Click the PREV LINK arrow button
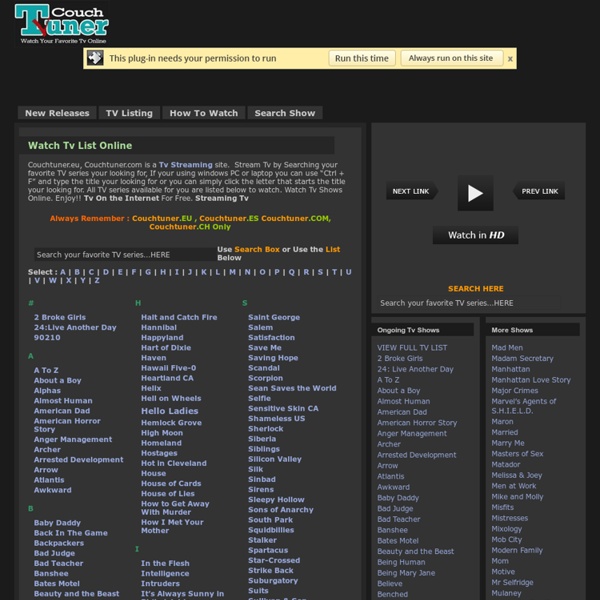Image resolution: width=600 pixels, height=600 pixels. click(539, 191)
